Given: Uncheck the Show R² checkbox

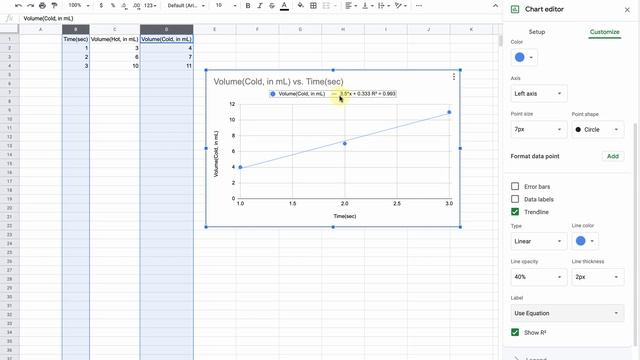Looking at the screenshot, I should [515, 332].
